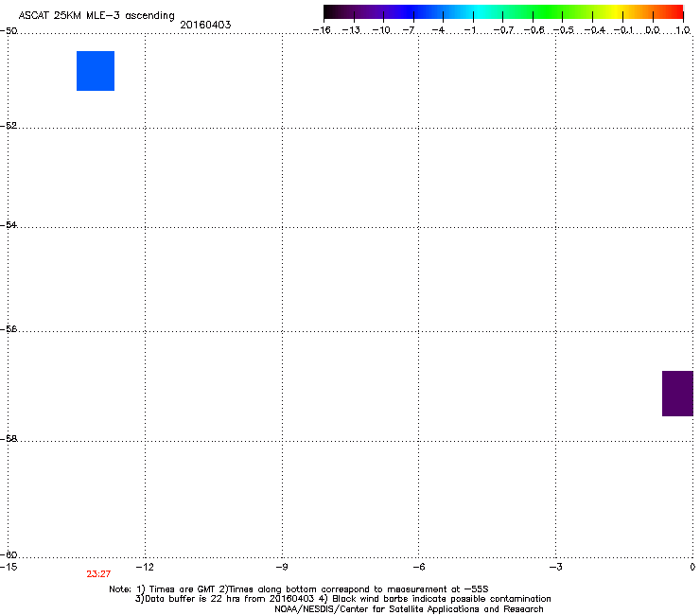Click the color scale bar legend
Image resolution: width=700 pixels, height=615 pixels.
pyautogui.click(x=503, y=12)
